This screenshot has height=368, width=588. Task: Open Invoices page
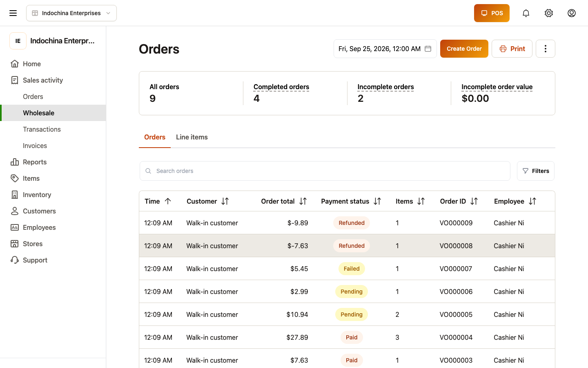coord(53,146)
